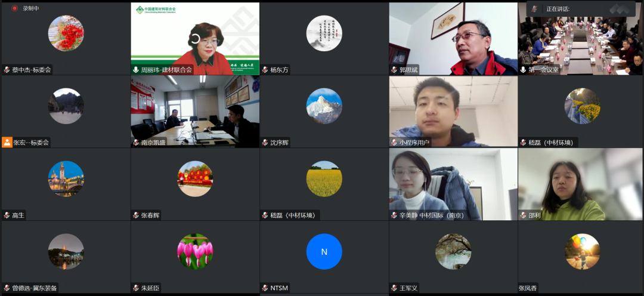Image resolution: width=644 pixels, height=296 pixels.
Task: Select 杨东方's ink painting avatar
Action: click(x=324, y=33)
